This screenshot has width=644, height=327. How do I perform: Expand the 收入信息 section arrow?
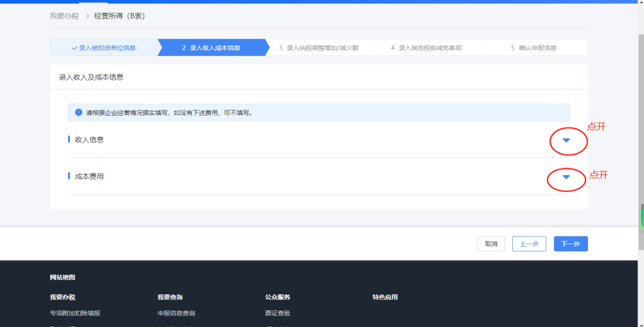[x=566, y=141]
